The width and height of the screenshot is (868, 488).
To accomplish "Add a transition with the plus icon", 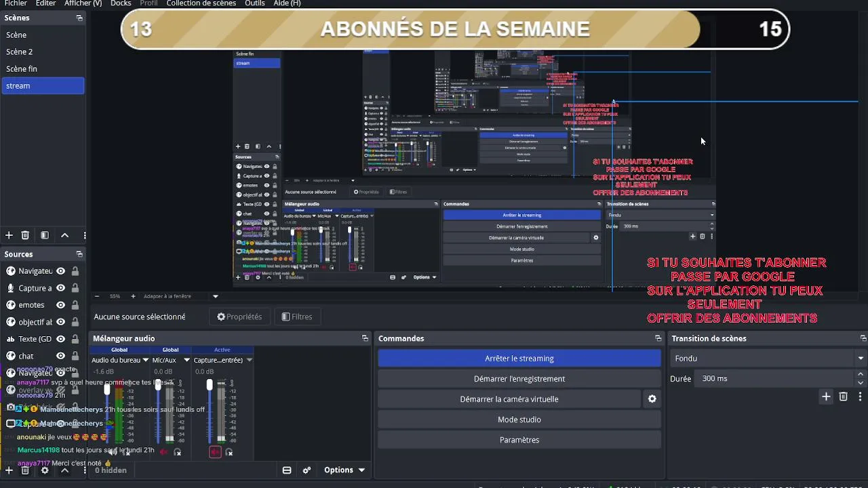I will (x=826, y=396).
